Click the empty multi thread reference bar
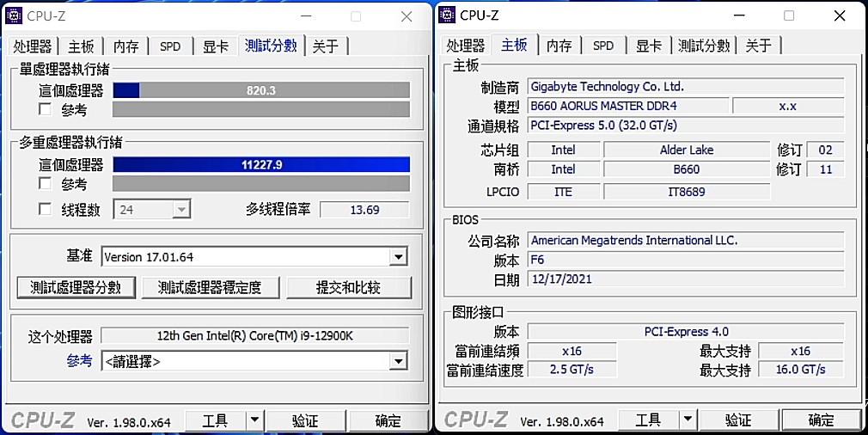This screenshot has height=435, width=868. (x=261, y=183)
